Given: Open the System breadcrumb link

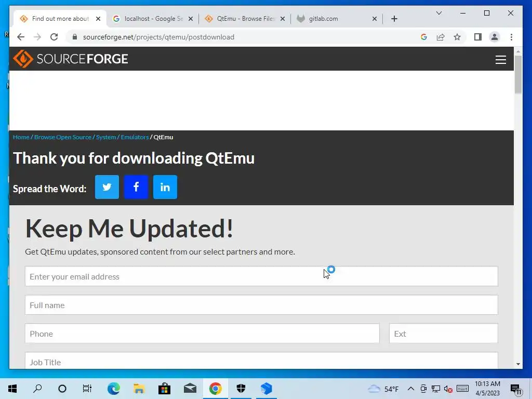Looking at the screenshot, I should [106, 137].
